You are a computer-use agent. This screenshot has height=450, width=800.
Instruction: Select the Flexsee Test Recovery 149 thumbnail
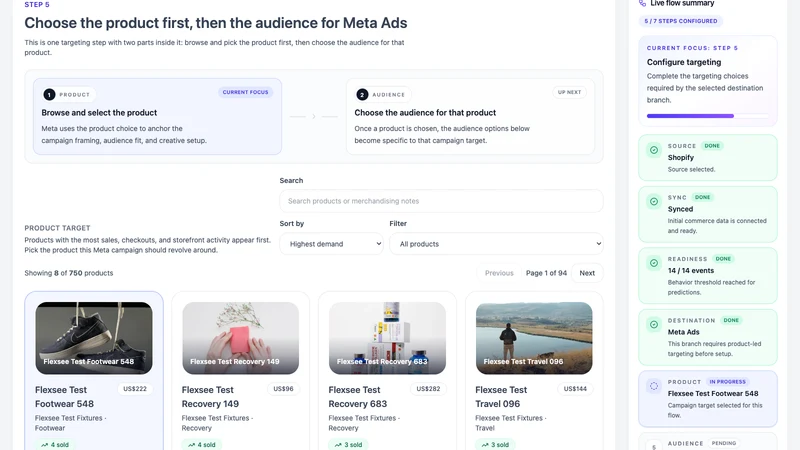tap(240, 338)
